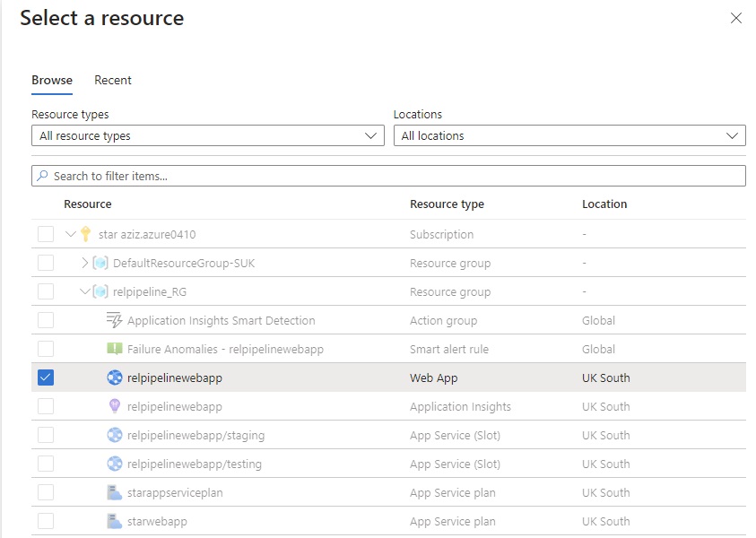Select the relpipelinewebapp/testing name
The image size is (756, 538).
click(x=195, y=464)
